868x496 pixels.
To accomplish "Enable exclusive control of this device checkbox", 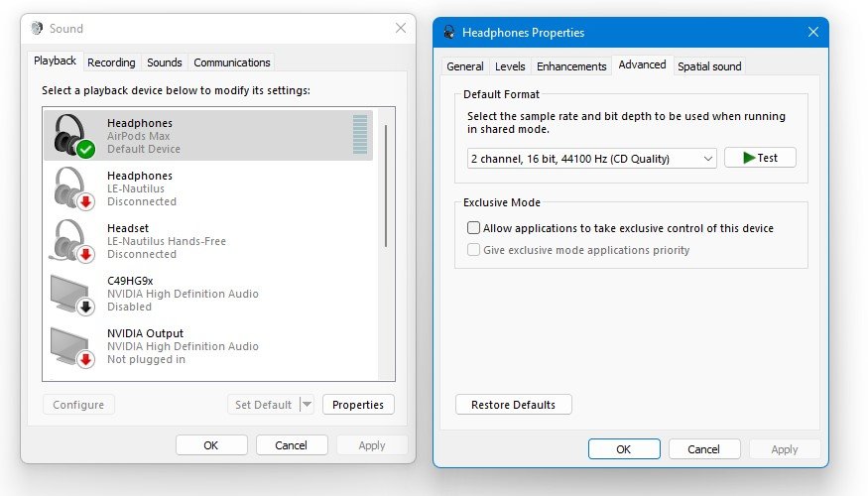I will tap(473, 227).
